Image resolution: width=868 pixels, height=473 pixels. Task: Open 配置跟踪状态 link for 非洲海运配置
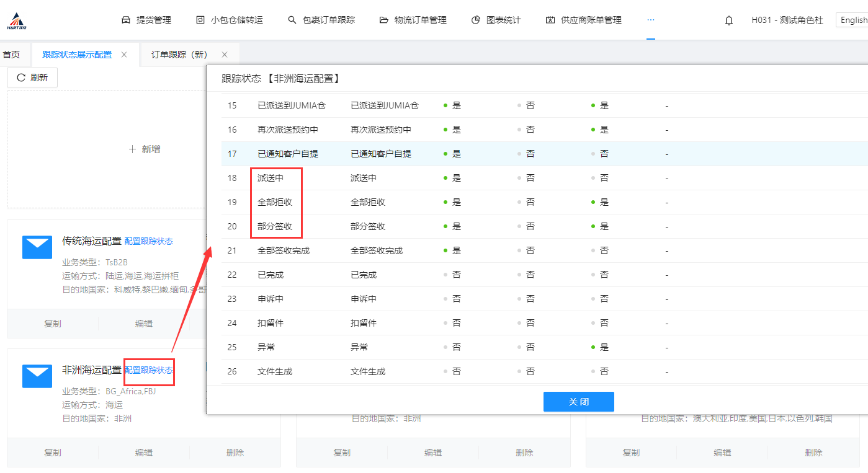tap(149, 370)
